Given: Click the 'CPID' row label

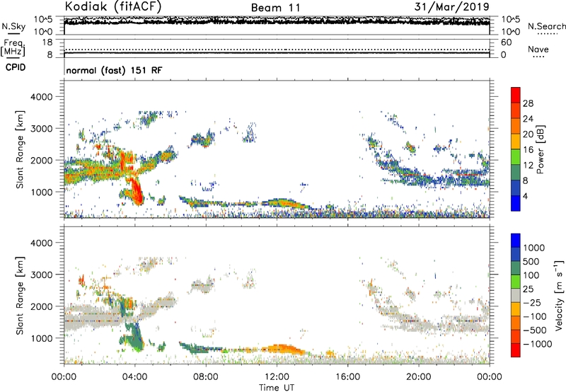Looking at the screenshot, I should pos(16,67).
